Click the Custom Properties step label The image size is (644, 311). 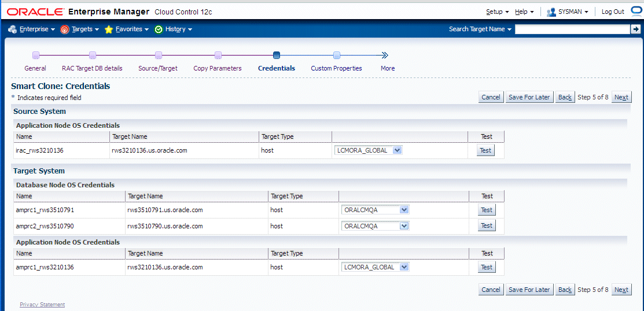336,69
